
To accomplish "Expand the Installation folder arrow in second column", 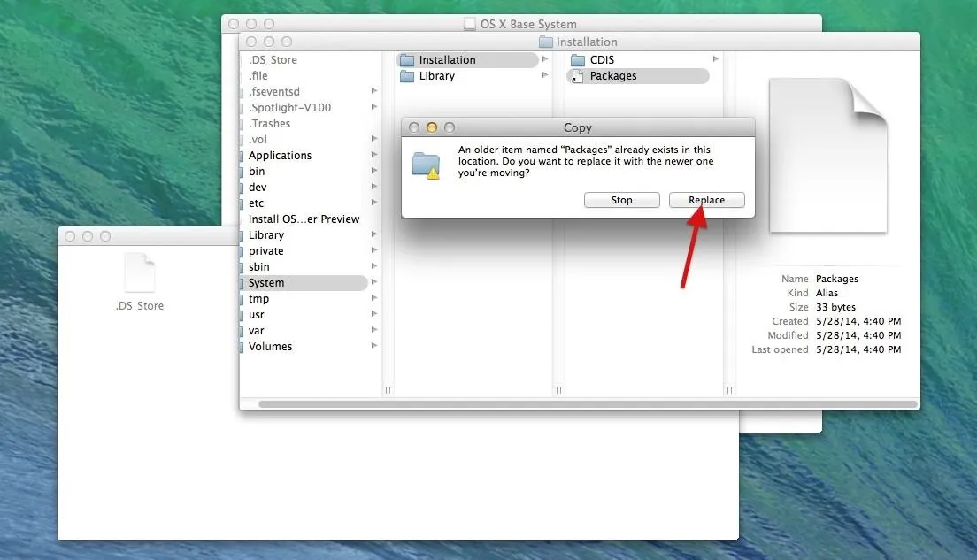I will [545, 59].
